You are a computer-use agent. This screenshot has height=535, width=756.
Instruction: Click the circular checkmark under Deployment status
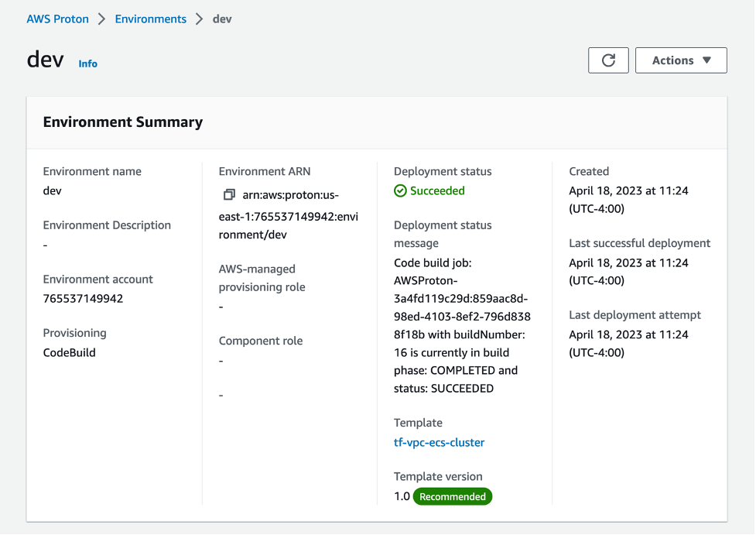pos(401,190)
